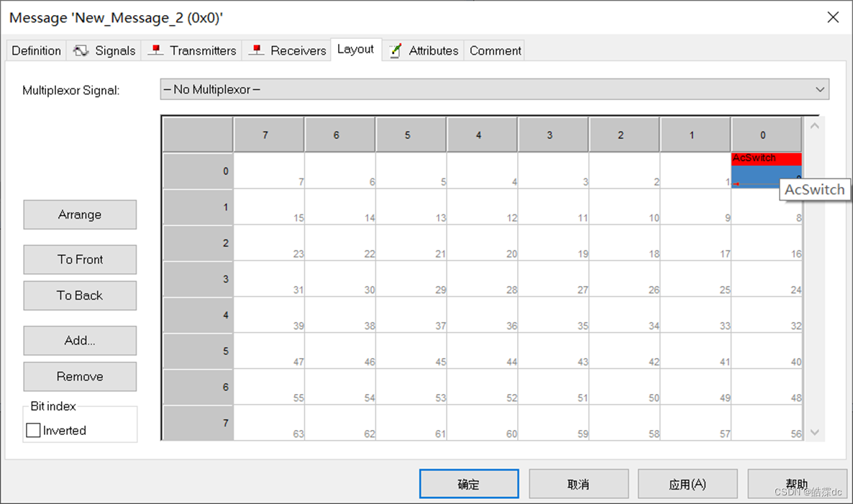Click bit cell 63 in the layout grid
The width and height of the screenshot is (853, 504).
(x=269, y=423)
